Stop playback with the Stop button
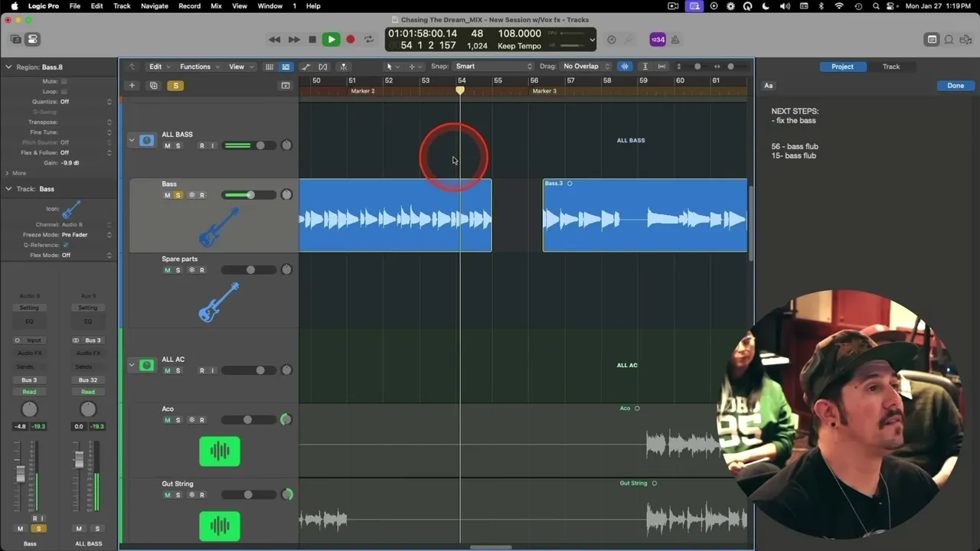The width and height of the screenshot is (980, 551). (312, 39)
